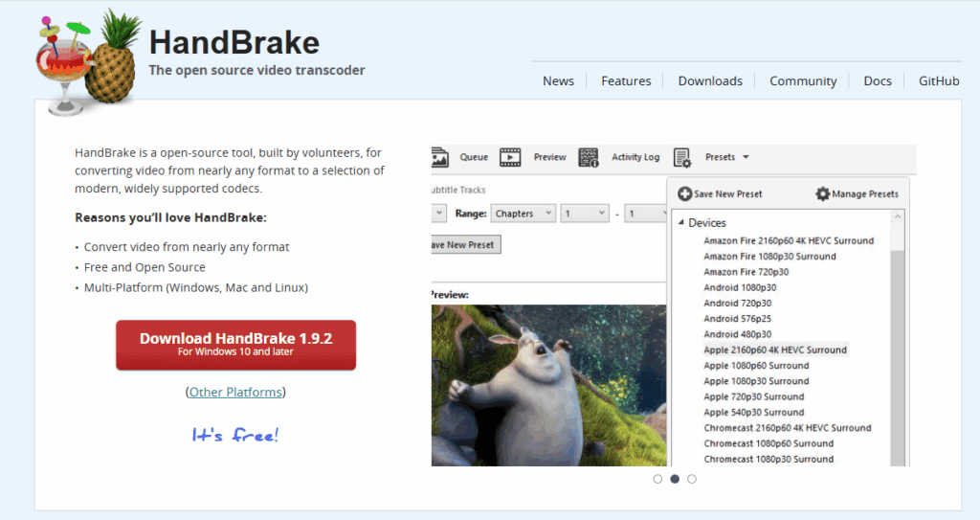Visit the Community section
Viewport: 980px width, 520px height.
[x=803, y=80]
